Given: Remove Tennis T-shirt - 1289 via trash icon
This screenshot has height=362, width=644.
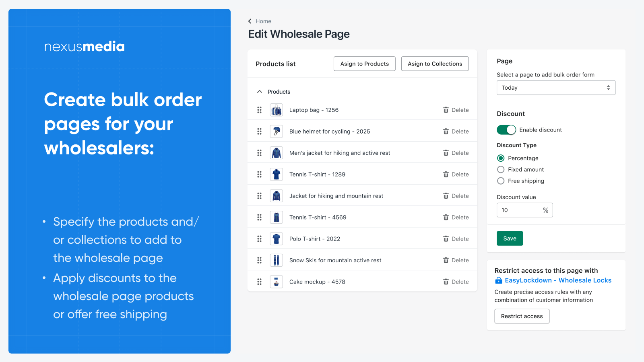Looking at the screenshot, I should 446,174.
